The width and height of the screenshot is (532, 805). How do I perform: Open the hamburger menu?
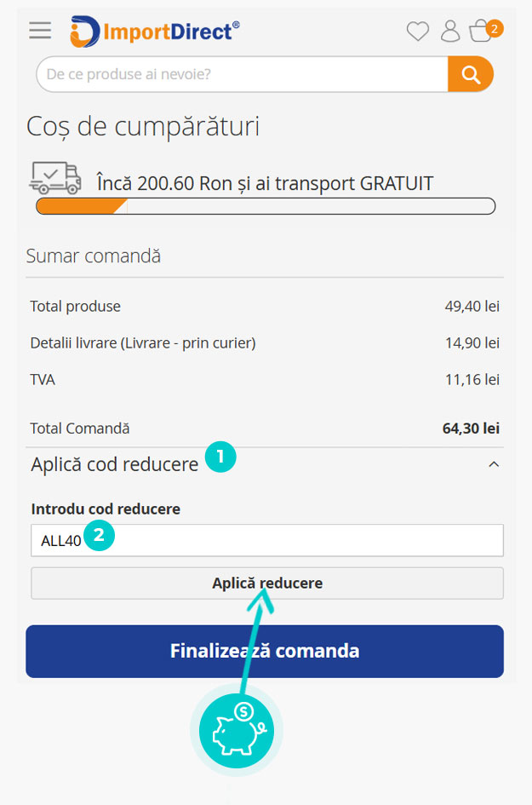40,31
